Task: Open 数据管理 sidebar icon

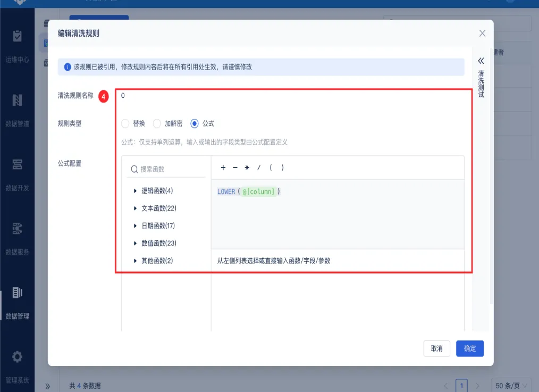Action: coord(17,292)
